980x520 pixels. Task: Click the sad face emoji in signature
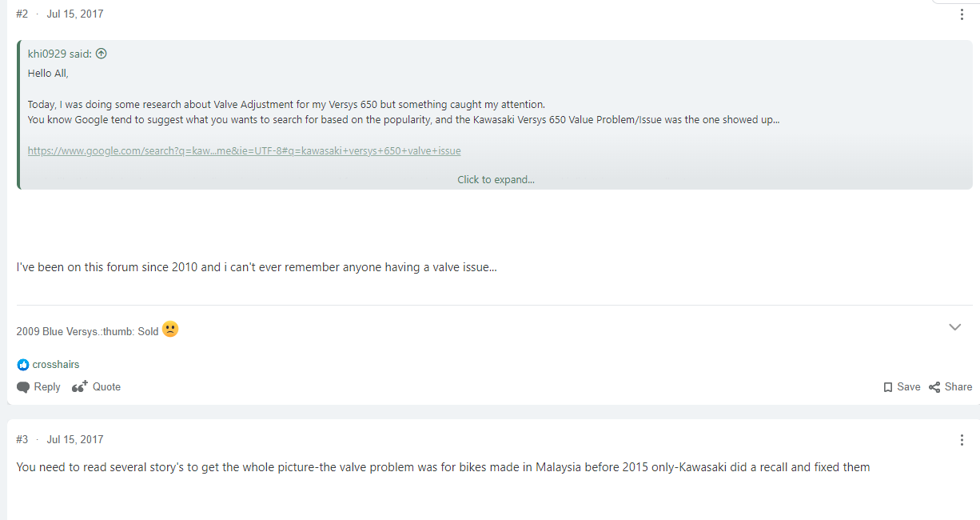point(170,329)
